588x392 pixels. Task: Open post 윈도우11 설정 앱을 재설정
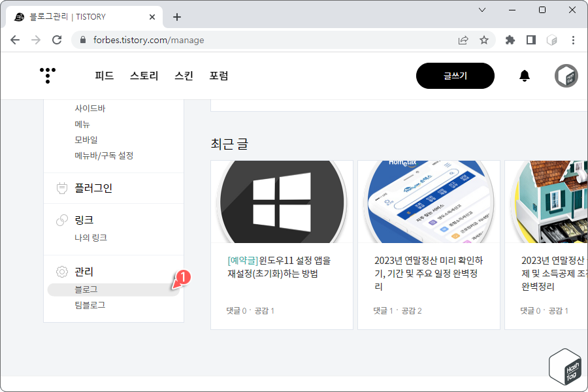tap(280, 267)
